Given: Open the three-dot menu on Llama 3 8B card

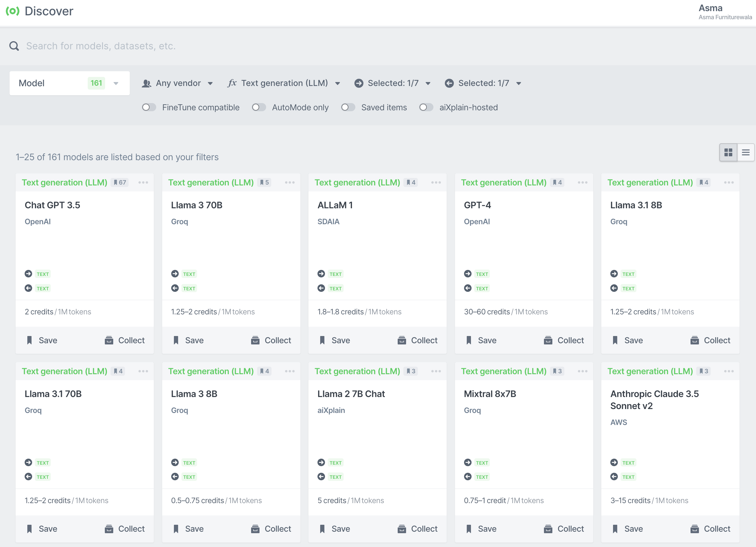Looking at the screenshot, I should coord(290,371).
